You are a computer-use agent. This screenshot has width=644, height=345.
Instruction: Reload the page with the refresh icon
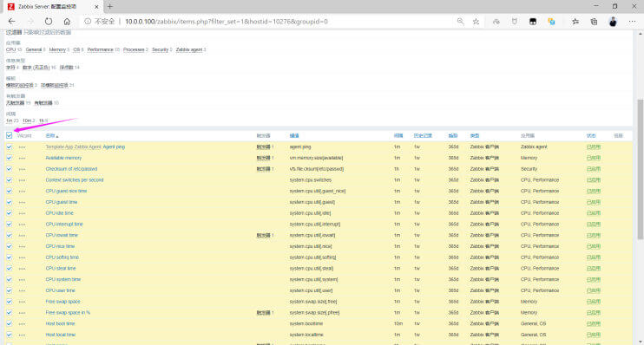point(49,22)
